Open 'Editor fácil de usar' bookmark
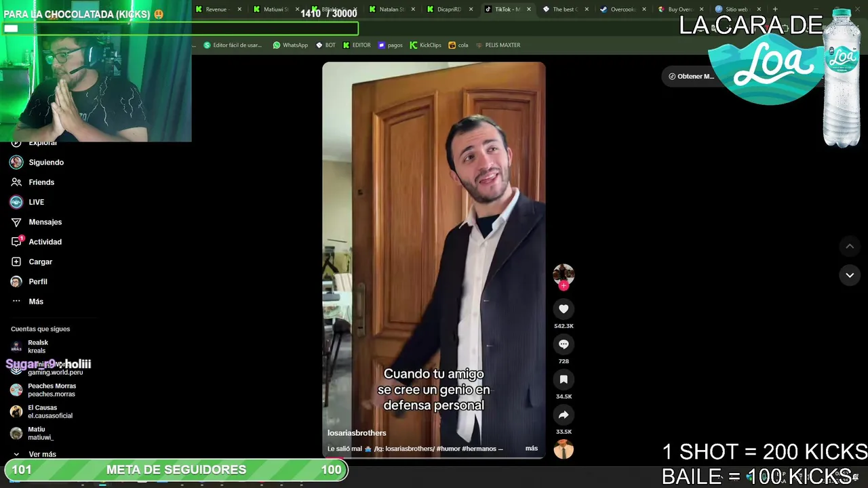This screenshot has height=488, width=868. [x=233, y=45]
